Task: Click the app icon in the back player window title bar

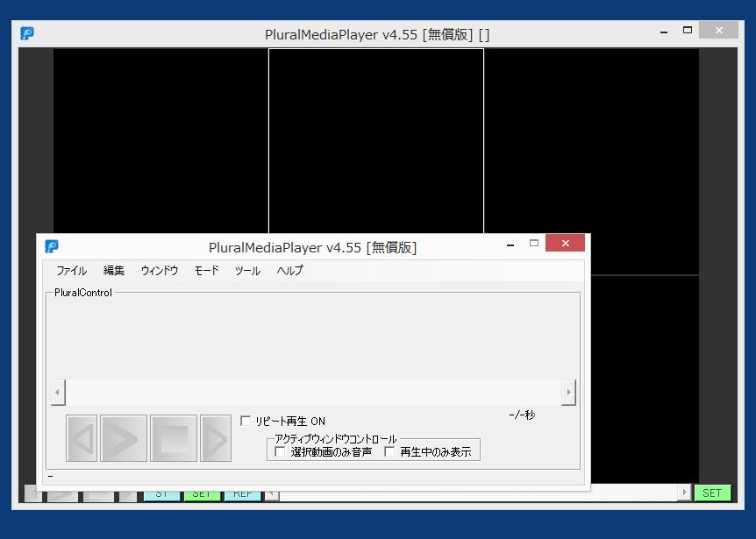Action: (27, 33)
